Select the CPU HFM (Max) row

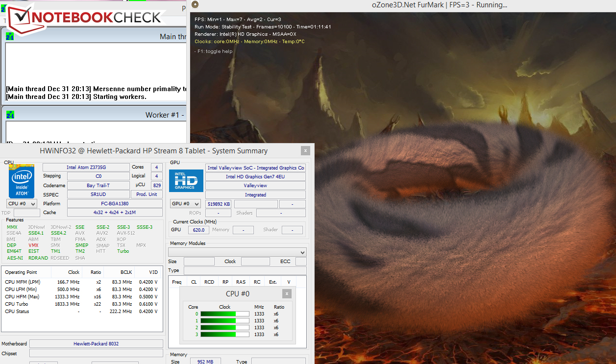tap(82, 297)
